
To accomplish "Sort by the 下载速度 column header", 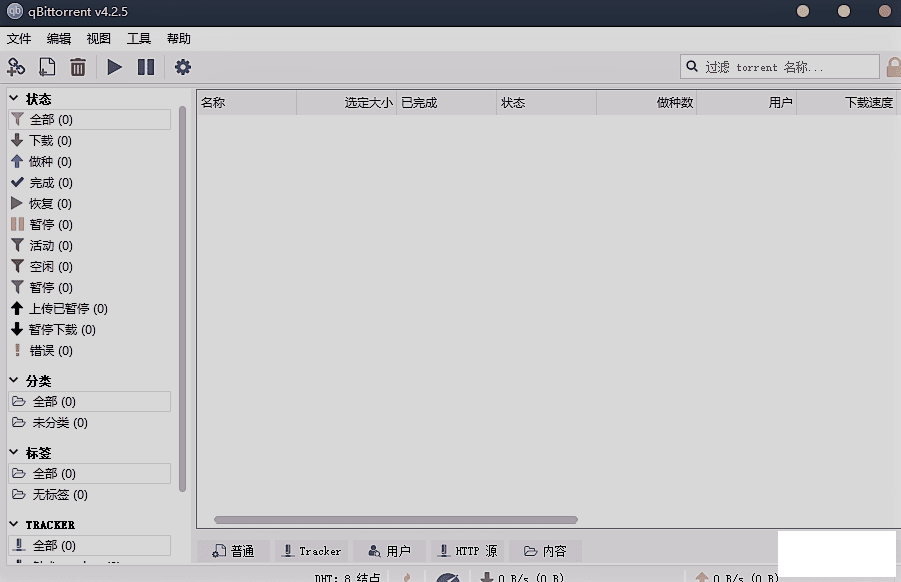I will click(846, 103).
